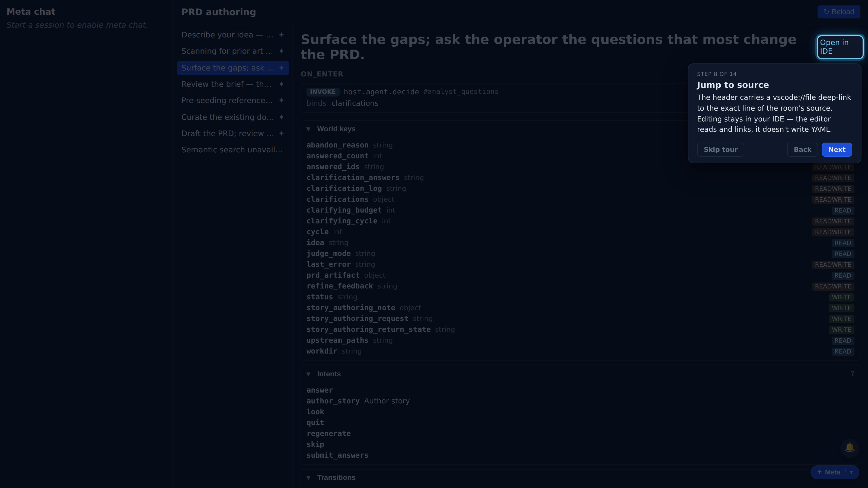
Task: Click the sparkle icon beside Describe your idea
Action: 281,35
